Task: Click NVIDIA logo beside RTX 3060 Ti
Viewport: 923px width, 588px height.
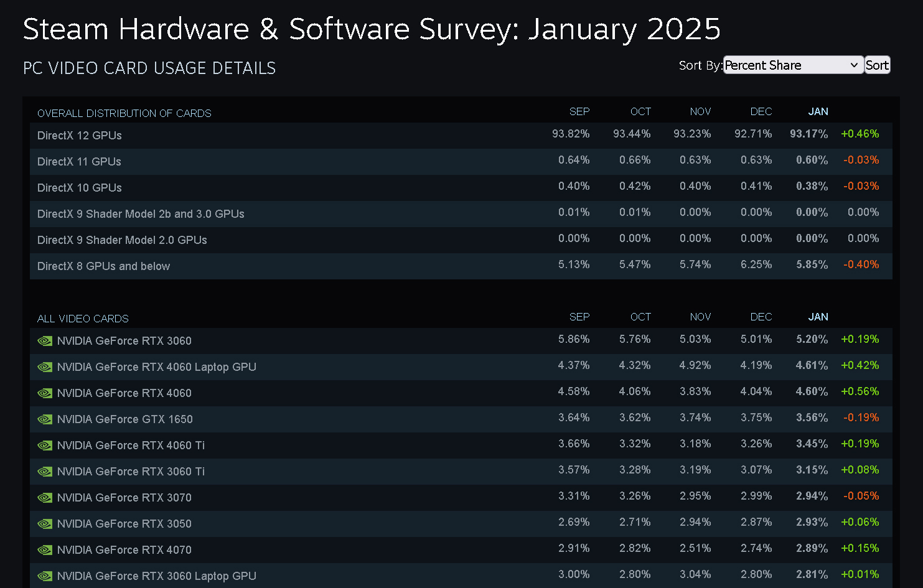Action: click(x=45, y=472)
